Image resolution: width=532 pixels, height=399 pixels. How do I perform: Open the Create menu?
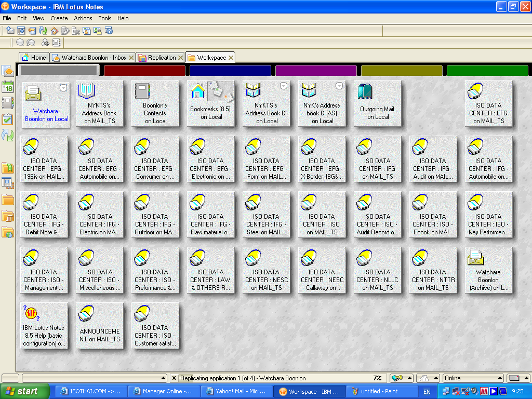59,18
